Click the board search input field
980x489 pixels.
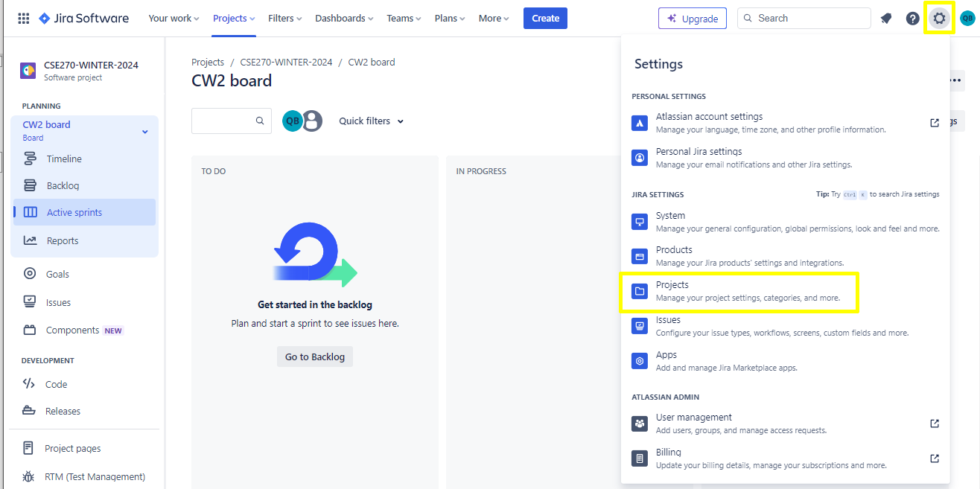(223, 121)
